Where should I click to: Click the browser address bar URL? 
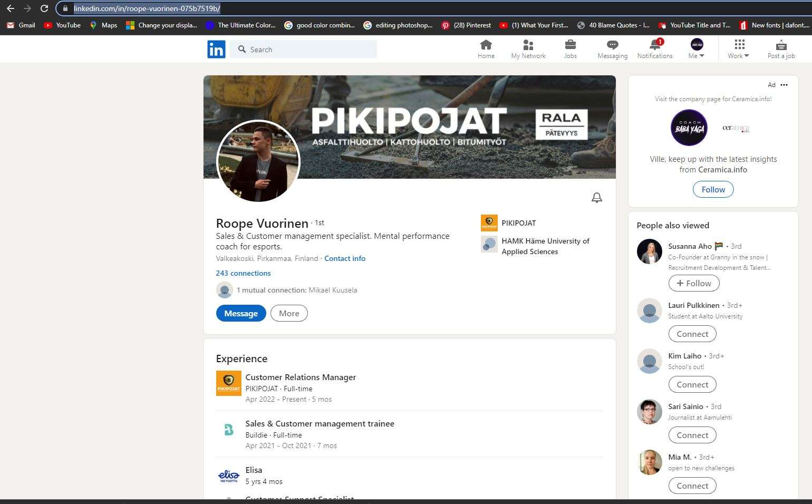click(x=147, y=8)
